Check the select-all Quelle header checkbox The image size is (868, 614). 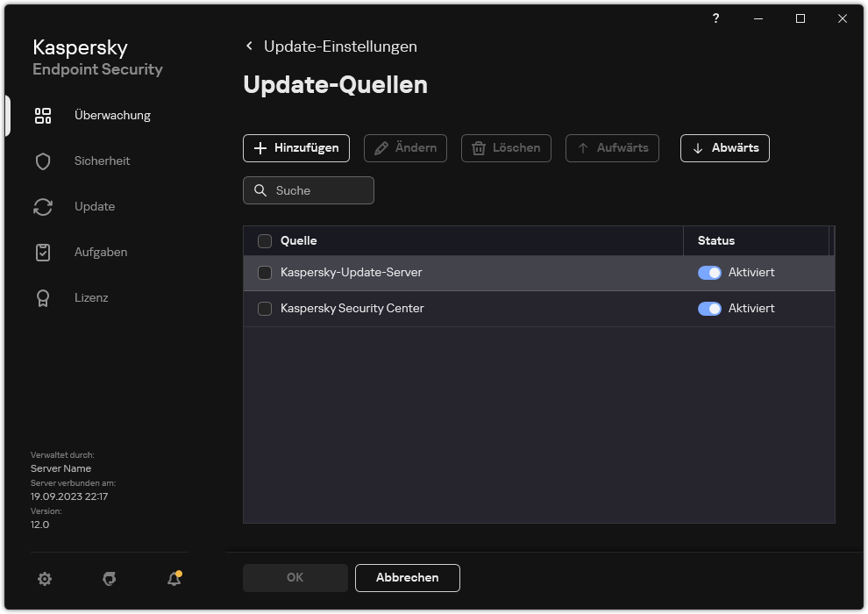pyautogui.click(x=265, y=241)
